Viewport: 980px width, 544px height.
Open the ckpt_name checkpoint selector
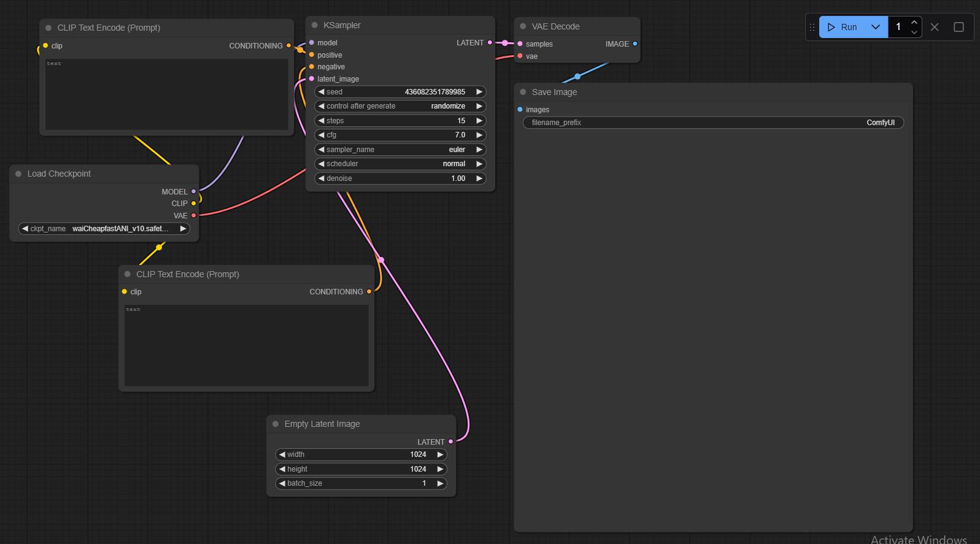(x=104, y=229)
